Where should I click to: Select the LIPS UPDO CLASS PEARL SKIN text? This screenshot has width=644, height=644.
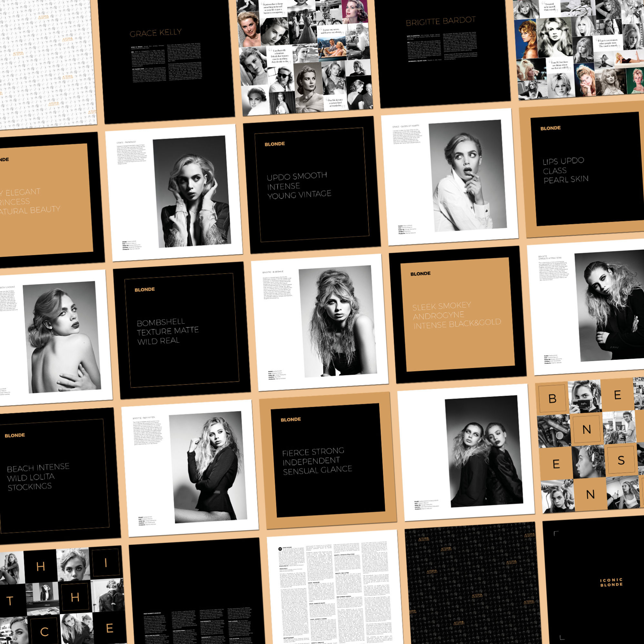coord(566,170)
